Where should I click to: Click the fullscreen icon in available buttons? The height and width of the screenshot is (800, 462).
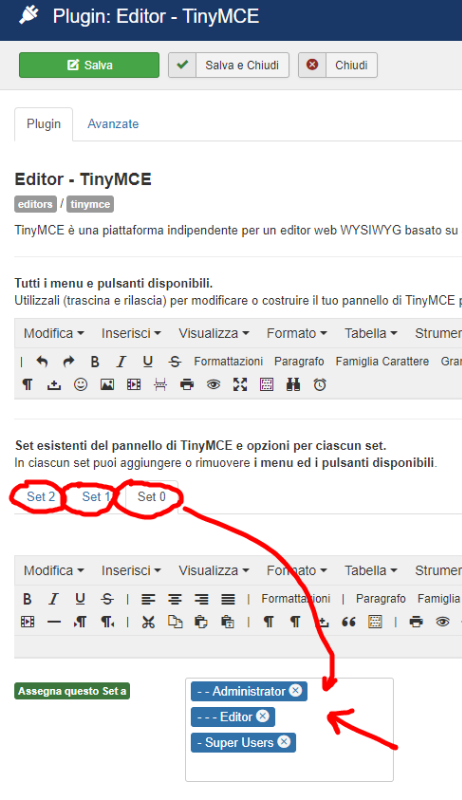click(240, 385)
